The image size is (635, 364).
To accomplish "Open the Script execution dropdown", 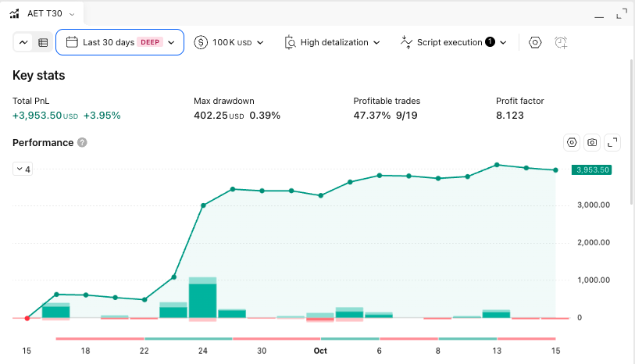I will 453,42.
